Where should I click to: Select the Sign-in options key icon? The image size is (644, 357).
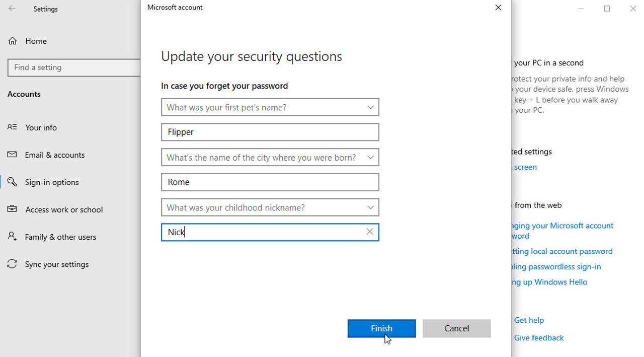[x=13, y=182]
